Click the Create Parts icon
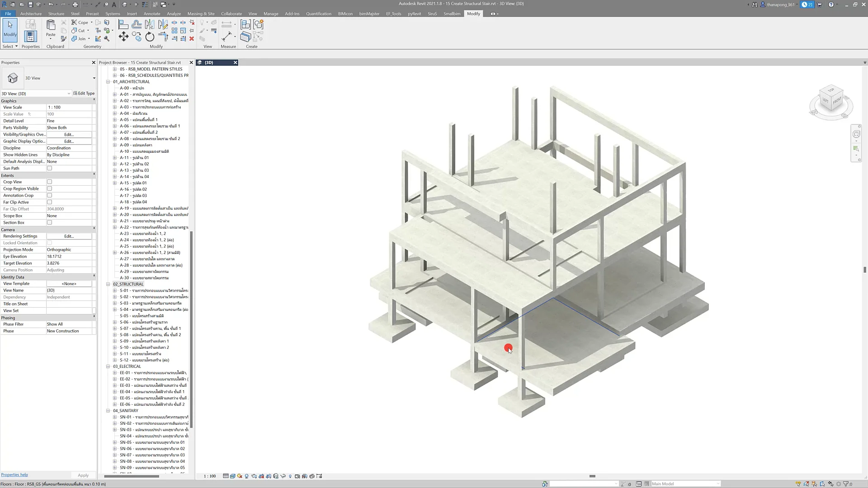The height and width of the screenshot is (488, 868). click(245, 37)
